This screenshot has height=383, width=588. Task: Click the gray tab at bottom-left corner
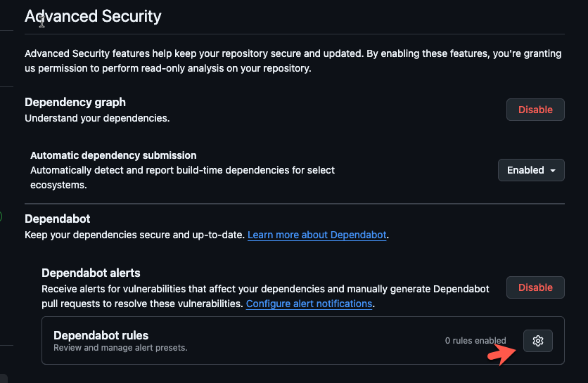pos(4,379)
